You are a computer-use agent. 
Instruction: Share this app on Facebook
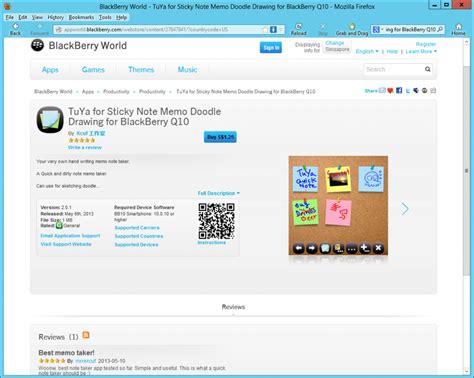[399, 90]
